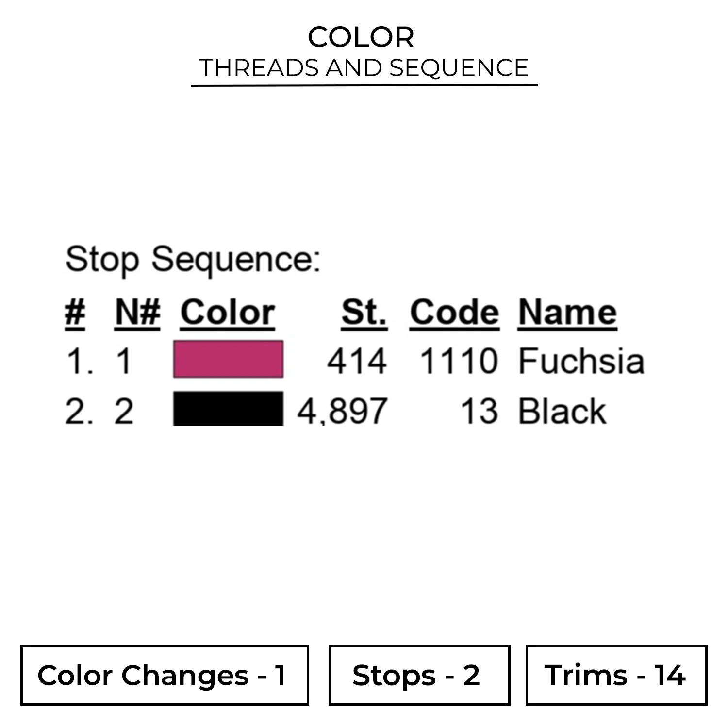Image resolution: width=728 pixels, height=728 pixels.
Task: Click the Code column header
Action: click(454, 313)
